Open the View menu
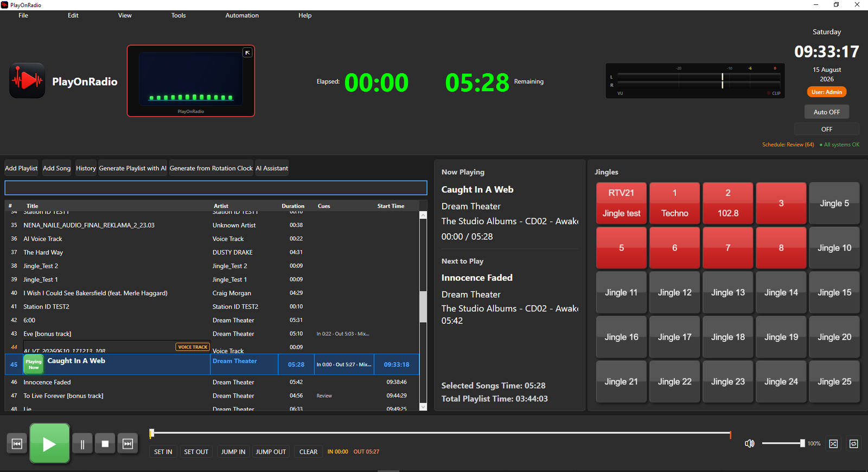Image resolution: width=868 pixels, height=472 pixels. (x=125, y=15)
